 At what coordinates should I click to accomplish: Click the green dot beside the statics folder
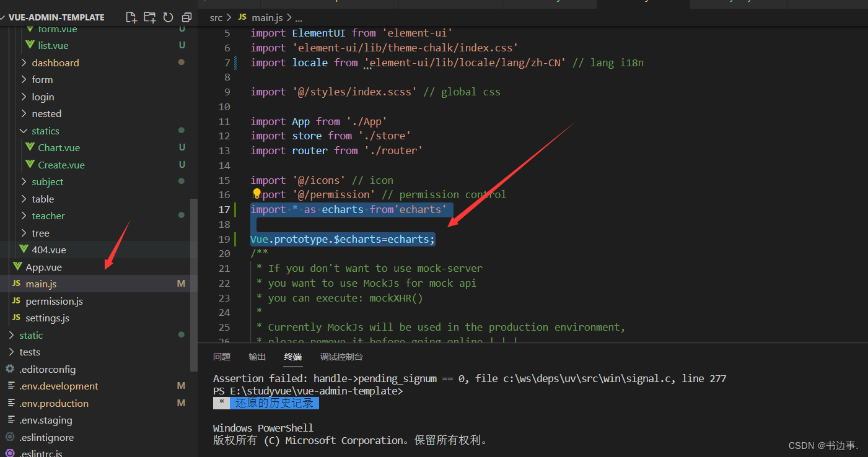tap(181, 130)
